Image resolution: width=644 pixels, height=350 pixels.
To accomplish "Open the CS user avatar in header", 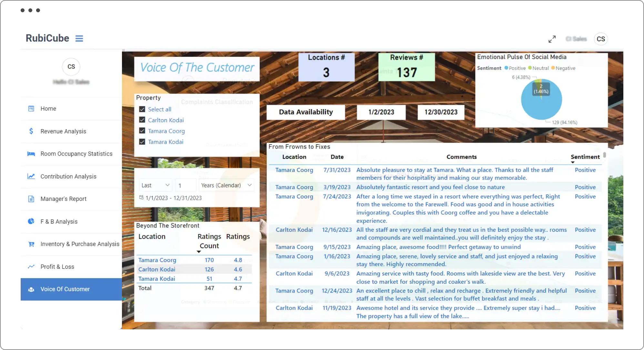I will [600, 39].
